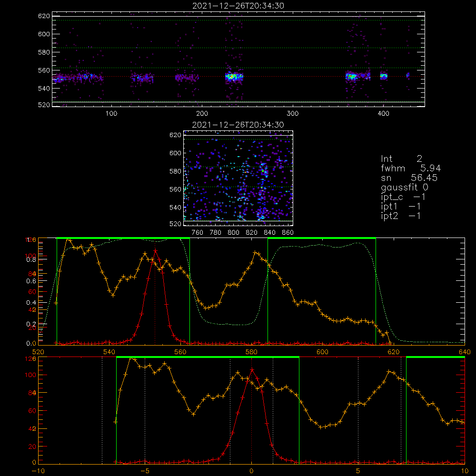Select the 'Int 2' readout text
The image size is (476, 476).
click(401, 159)
